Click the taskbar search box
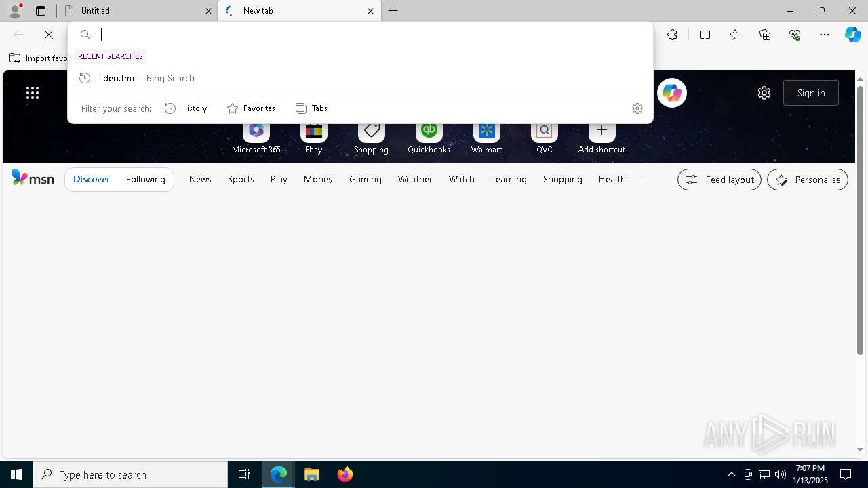The height and width of the screenshot is (488, 868). pos(130,474)
